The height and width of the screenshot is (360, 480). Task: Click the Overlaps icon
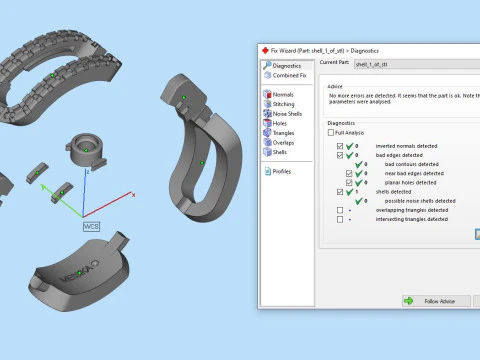coord(267,142)
